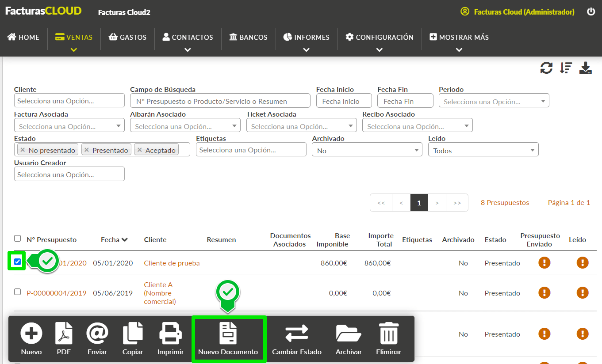
Task: Click the download export icon
Action: [x=585, y=68]
